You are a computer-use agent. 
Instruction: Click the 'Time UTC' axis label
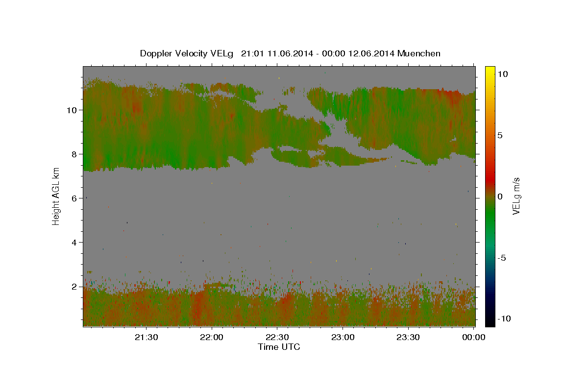coord(279,347)
